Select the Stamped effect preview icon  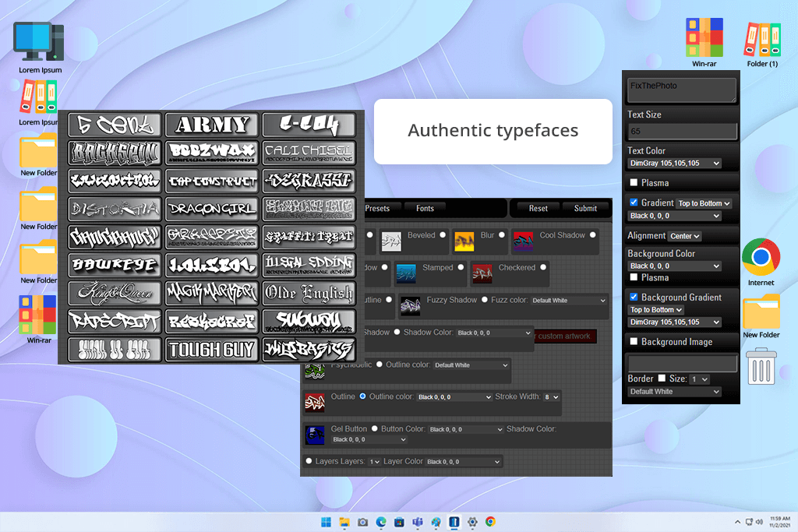pos(406,273)
